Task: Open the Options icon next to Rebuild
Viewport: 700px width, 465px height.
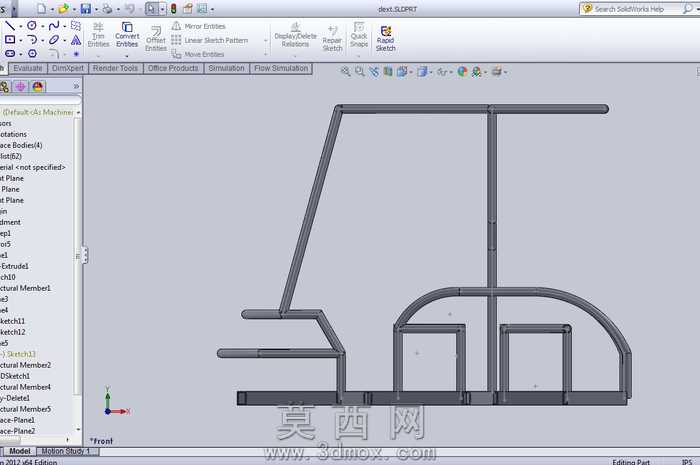Action: pyautogui.click(x=188, y=8)
